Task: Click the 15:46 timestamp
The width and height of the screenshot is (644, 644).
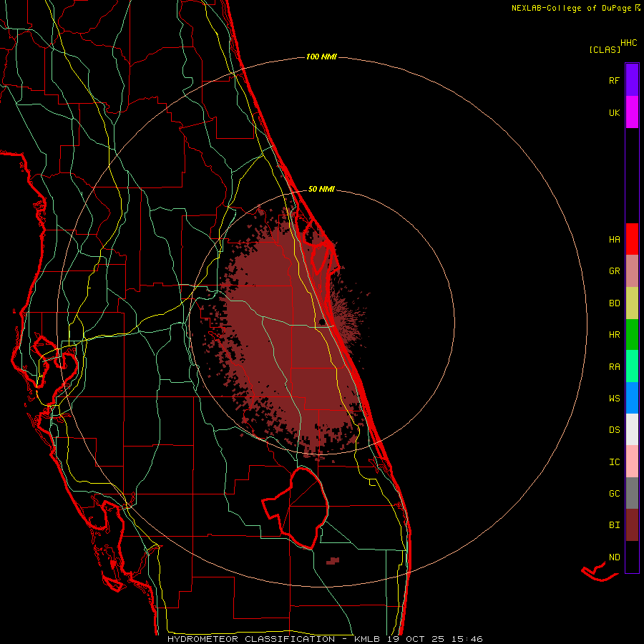Action: pyautogui.click(x=468, y=639)
